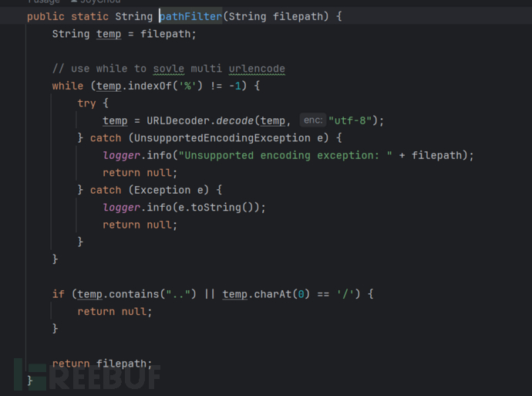Click the 'while' keyword
Screen dimensions: 532x396
click(x=67, y=86)
